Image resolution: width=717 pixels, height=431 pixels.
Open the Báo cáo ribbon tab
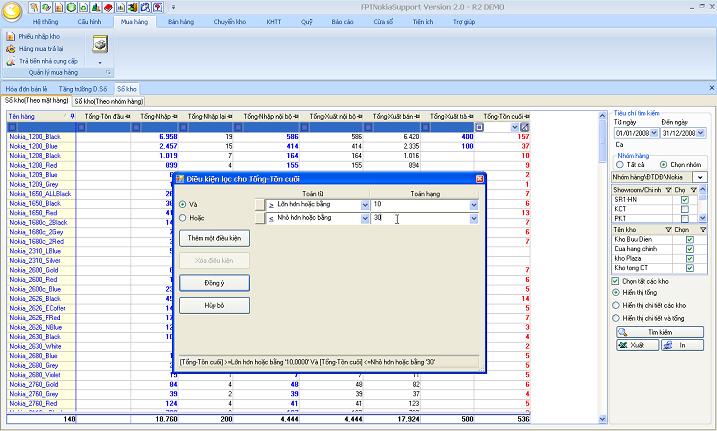[342, 21]
